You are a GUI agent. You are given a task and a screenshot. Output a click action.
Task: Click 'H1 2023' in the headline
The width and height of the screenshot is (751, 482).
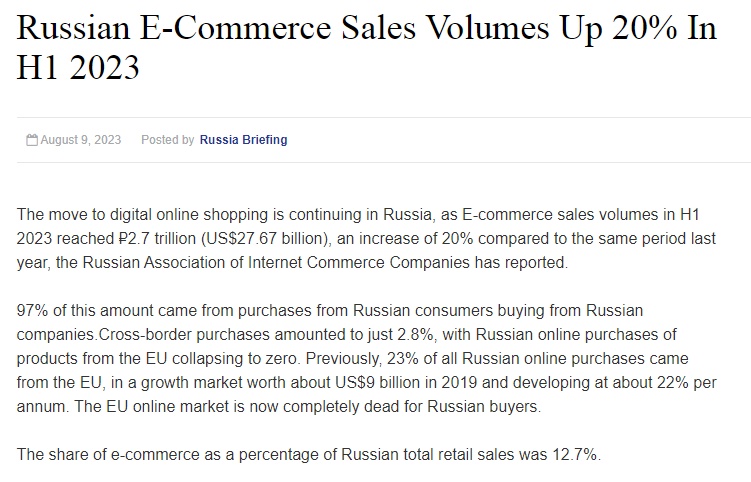pyautogui.click(x=78, y=67)
